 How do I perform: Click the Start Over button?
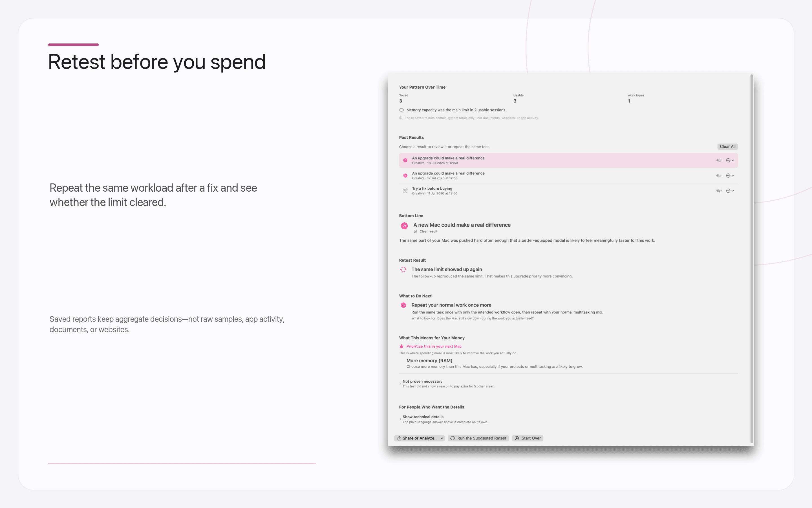(528, 438)
